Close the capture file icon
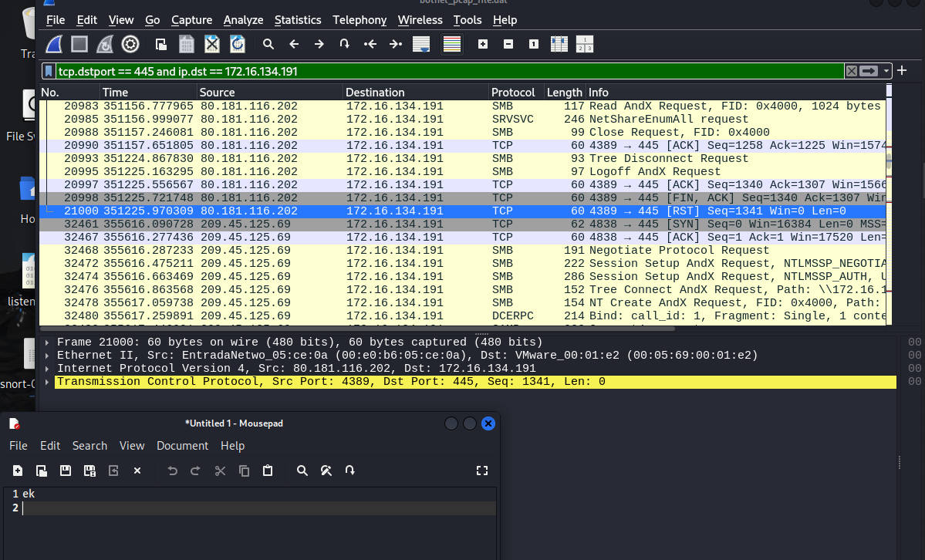The image size is (925, 560). coord(212,44)
